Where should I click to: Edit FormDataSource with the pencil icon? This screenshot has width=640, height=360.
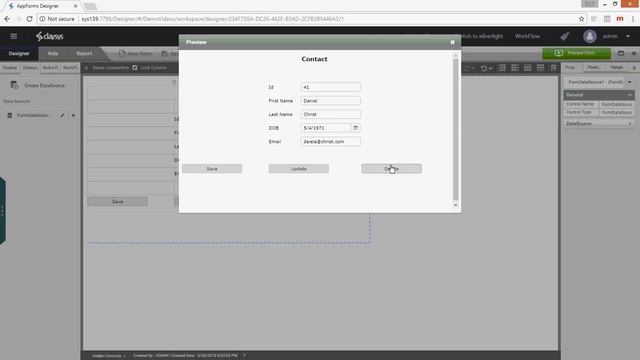click(62, 116)
